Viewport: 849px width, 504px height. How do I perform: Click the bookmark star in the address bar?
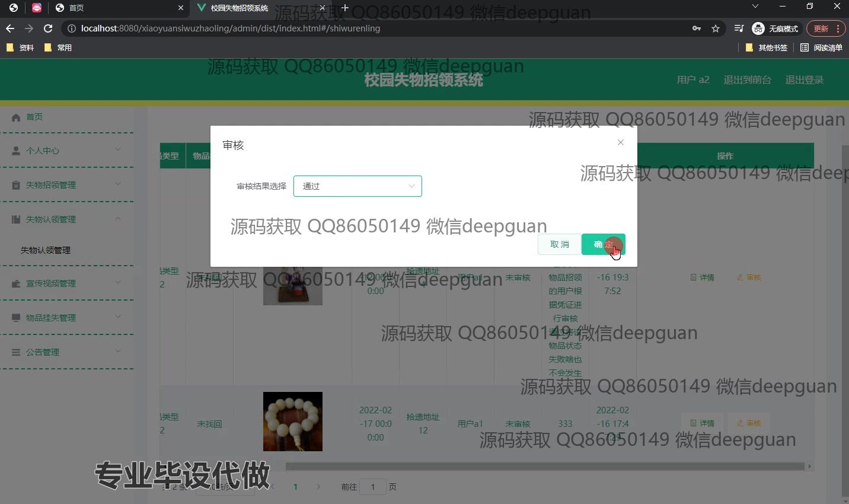point(715,28)
